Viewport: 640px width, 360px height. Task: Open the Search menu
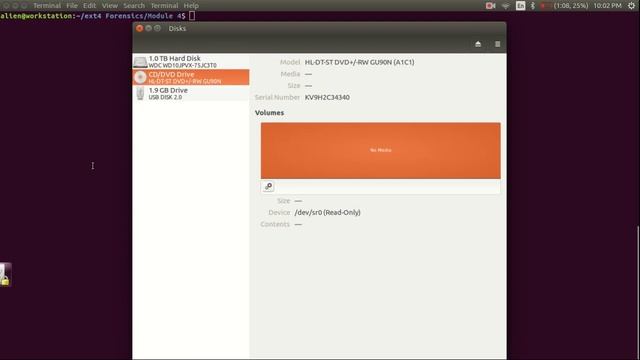(134, 6)
